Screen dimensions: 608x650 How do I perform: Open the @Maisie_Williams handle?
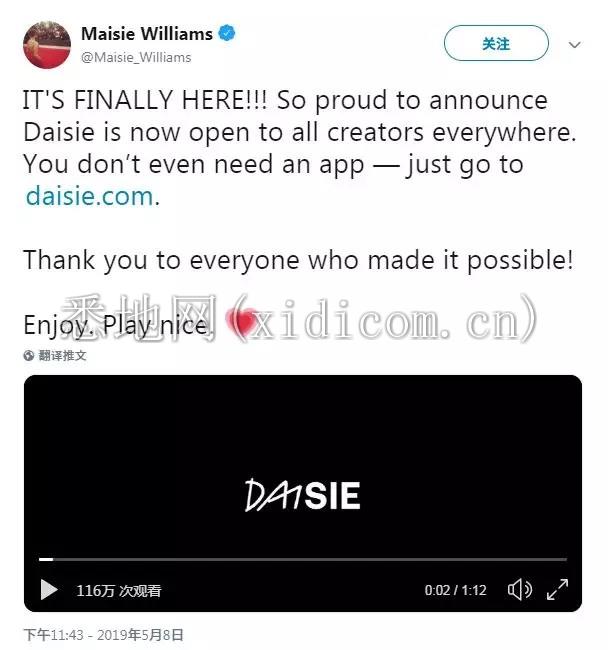[x=136, y=57]
